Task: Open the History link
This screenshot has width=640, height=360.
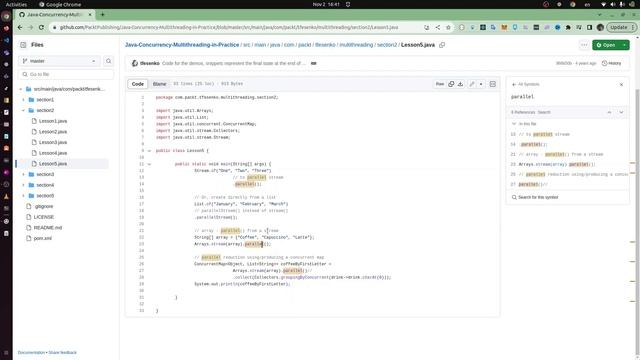Action: click(x=611, y=63)
